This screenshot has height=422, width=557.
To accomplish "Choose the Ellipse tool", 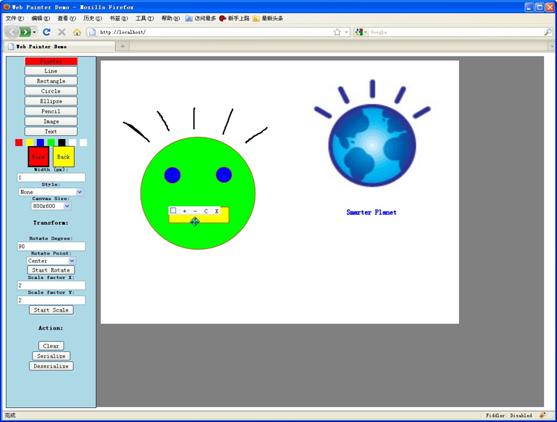I will 51,101.
